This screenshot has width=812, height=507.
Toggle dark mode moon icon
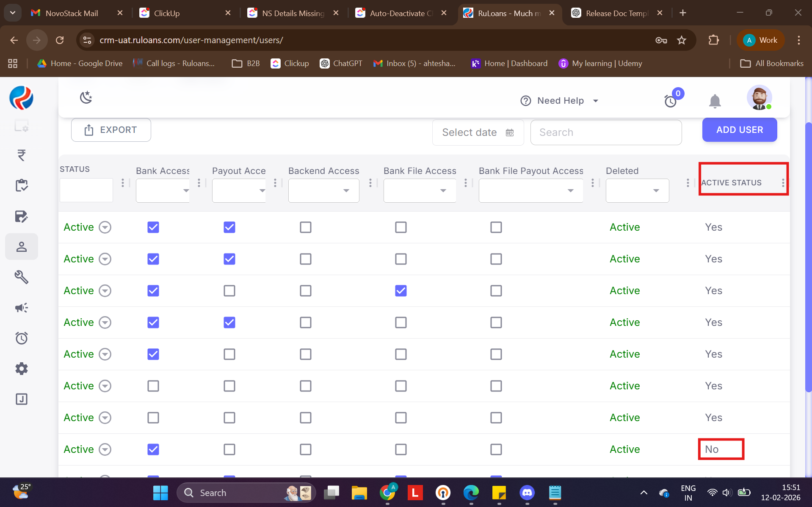(86, 98)
